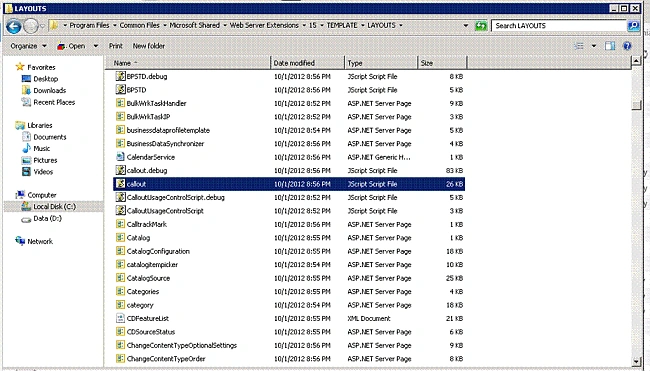Click the Pictures library icon
Image resolution: width=650 pixels, height=371 pixels.
click(x=26, y=160)
